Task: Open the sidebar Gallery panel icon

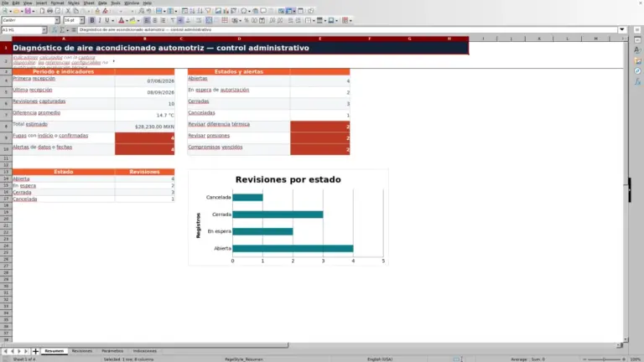Action: point(637,60)
